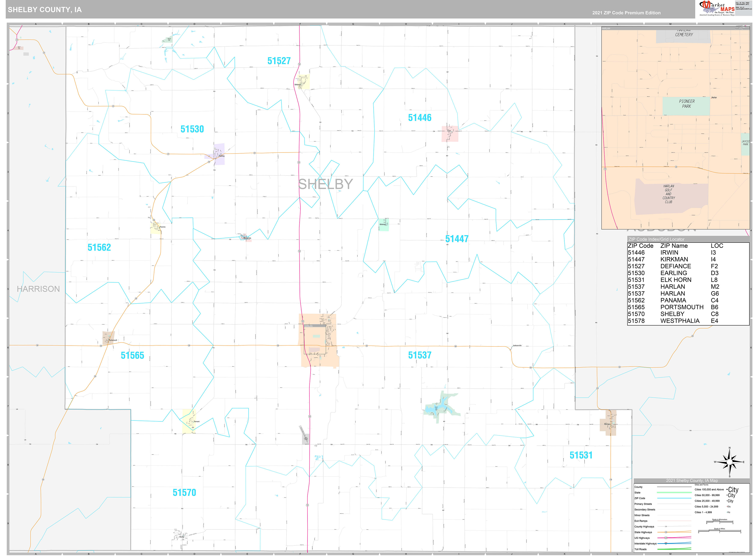Viewport: 756px width, 556px height.
Task: Select the 51562 ZIP label on the map
Action: pos(99,247)
